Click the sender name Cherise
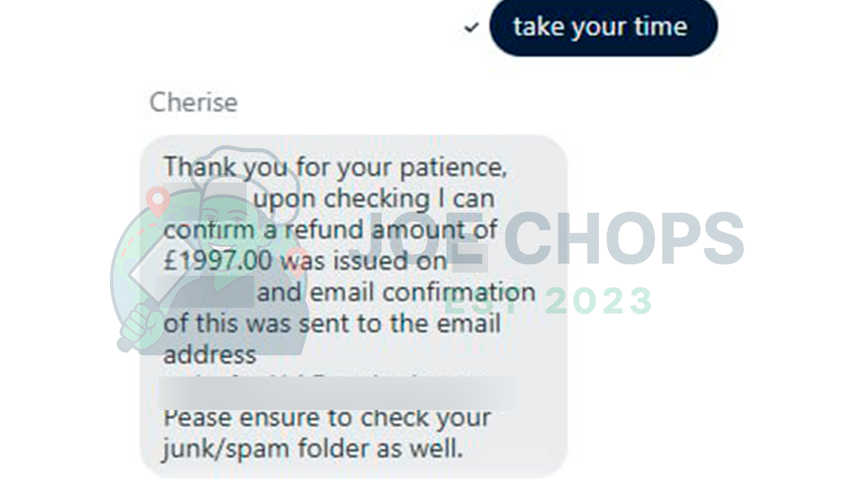 193,102
